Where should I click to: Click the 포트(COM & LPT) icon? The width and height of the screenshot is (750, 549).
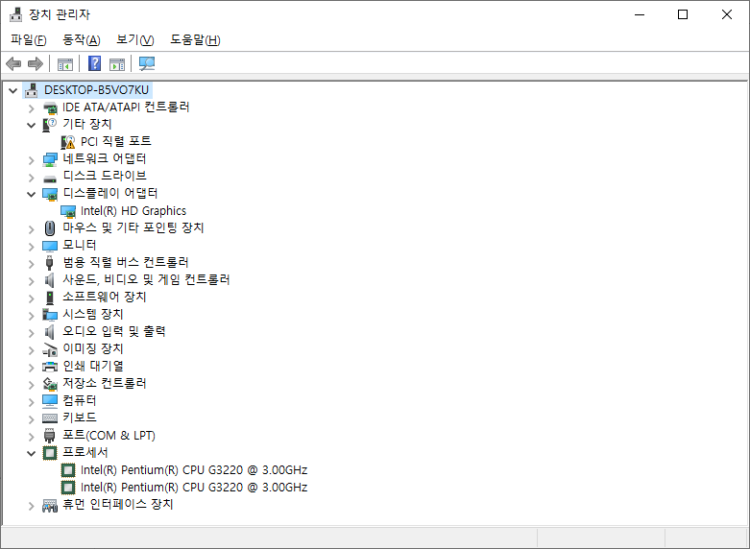[x=50, y=436]
